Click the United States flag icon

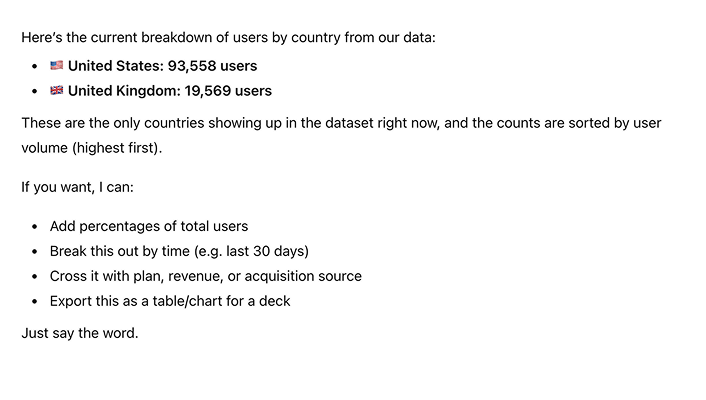[x=57, y=66]
